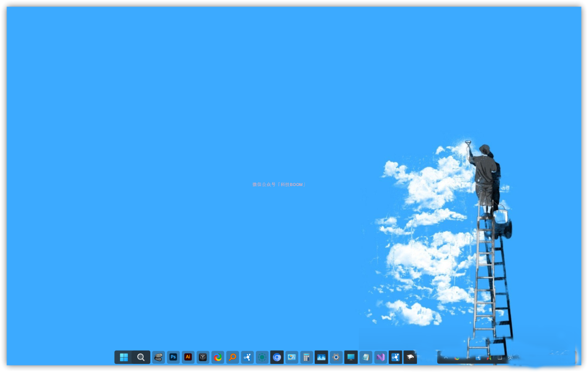The image size is (588, 372).
Task: Launch the blue Chromium browser icon
Action: pyautogui.click(x=277, y=357)
